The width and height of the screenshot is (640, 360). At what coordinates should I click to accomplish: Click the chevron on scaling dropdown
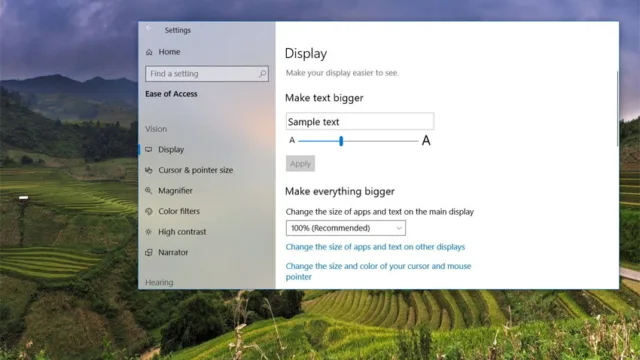point(399,228)
